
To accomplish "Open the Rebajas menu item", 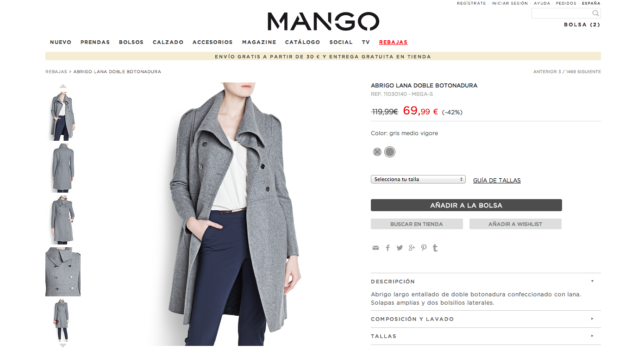I will pos(393,42).
